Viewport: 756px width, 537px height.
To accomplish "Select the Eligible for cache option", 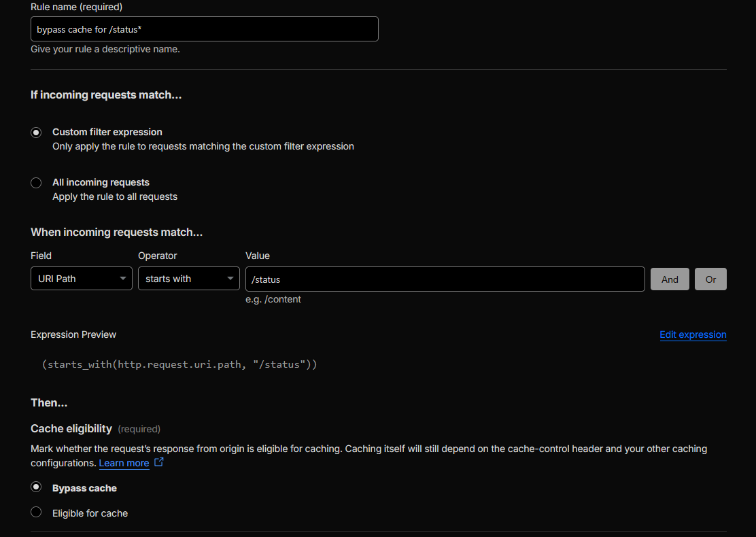I will pyautogui.click(x=36, y=512).
